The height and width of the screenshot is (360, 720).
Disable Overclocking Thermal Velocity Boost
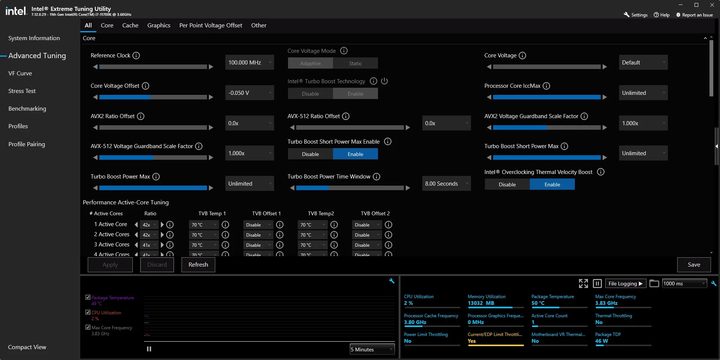pyautogui.click(x=507, y=184)
